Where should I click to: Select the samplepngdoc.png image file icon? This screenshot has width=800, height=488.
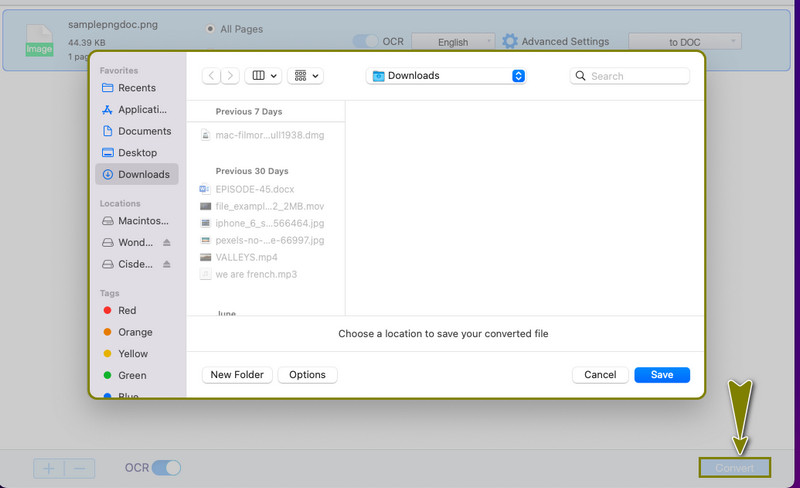[x=40, y=40]
